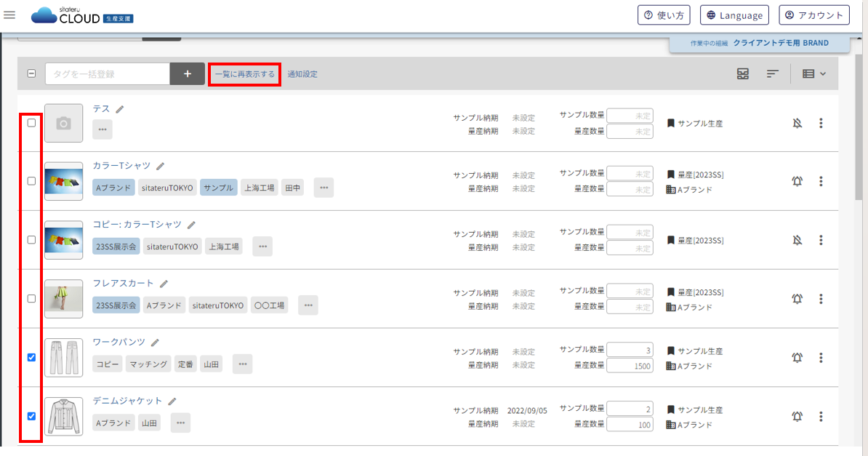The image size is (868, 456).
Task: Open the sort icon in toolbar
Action: tap(773, 73)
